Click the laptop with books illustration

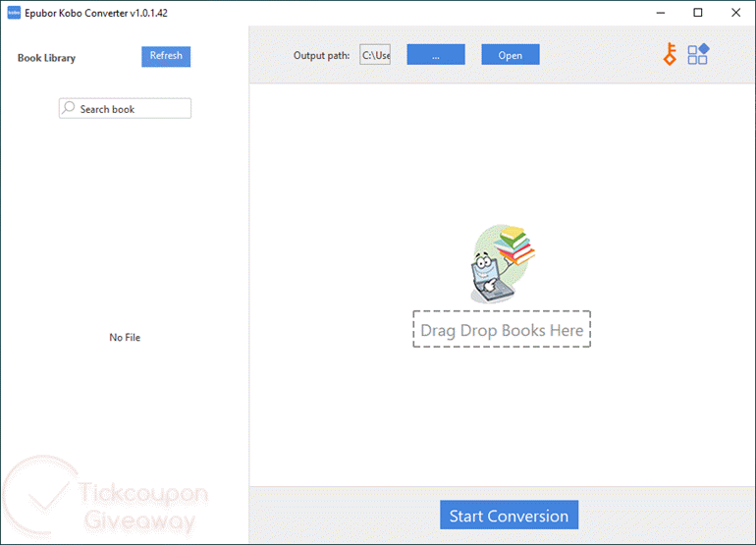coord(503,263)
